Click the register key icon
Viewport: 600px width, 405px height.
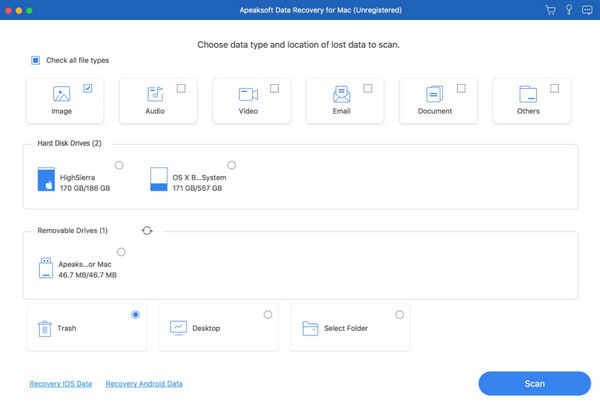coord(569,10)
